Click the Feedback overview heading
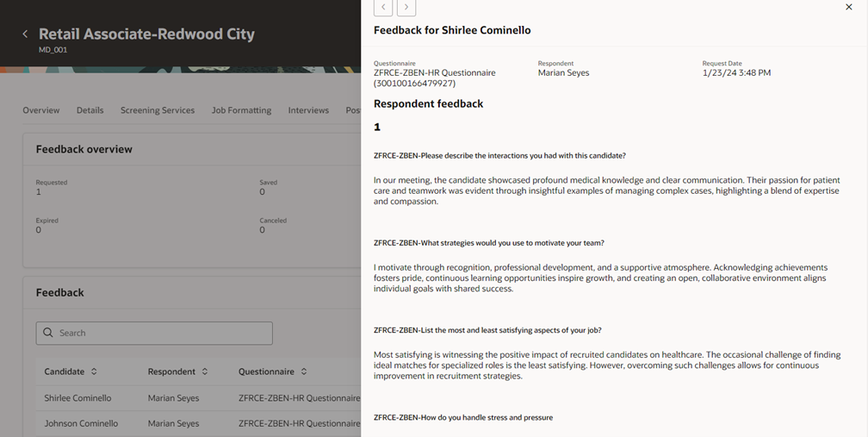Viewport: 868px width, 437px height. point(84,149)
